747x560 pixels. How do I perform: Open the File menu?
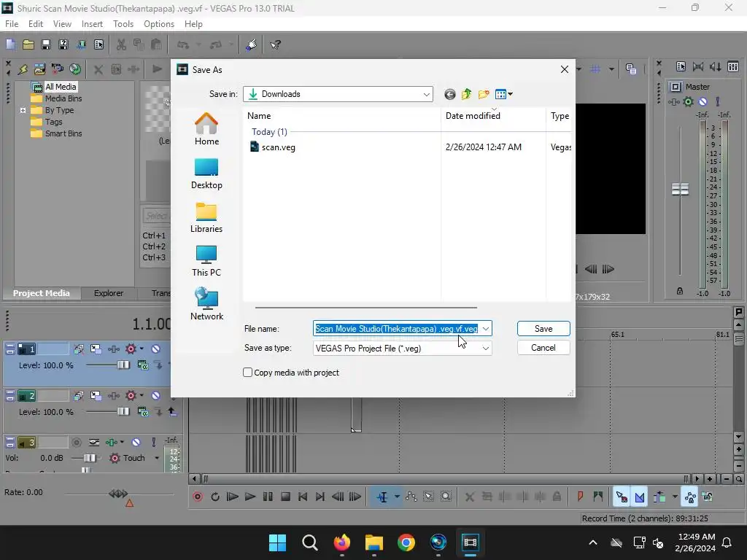point(12,24)
